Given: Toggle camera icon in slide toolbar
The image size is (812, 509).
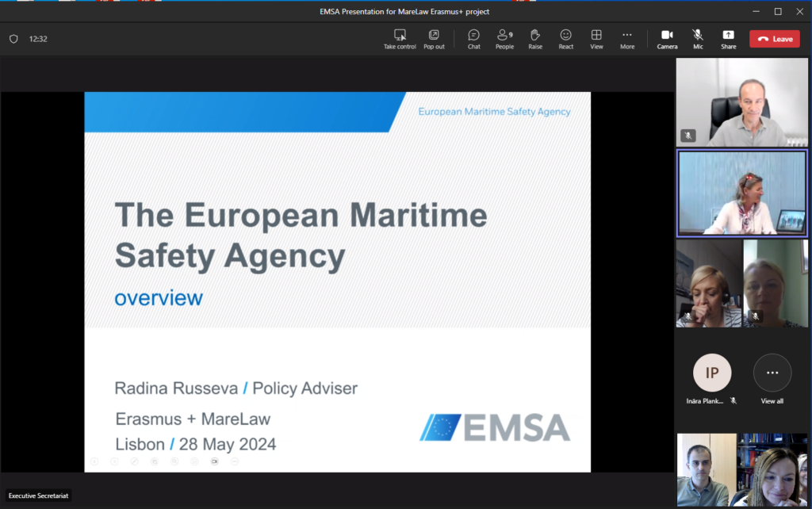Looking at the screenshot, I should tap(214, 461).
